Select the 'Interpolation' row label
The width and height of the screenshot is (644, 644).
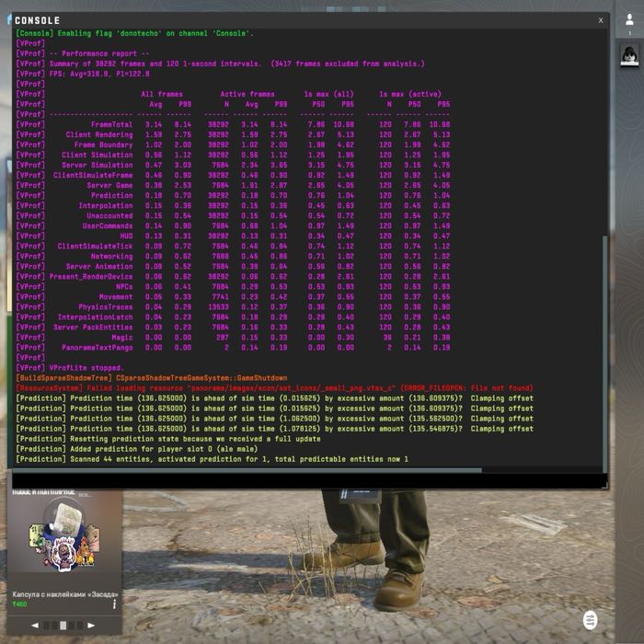point(106,205)
